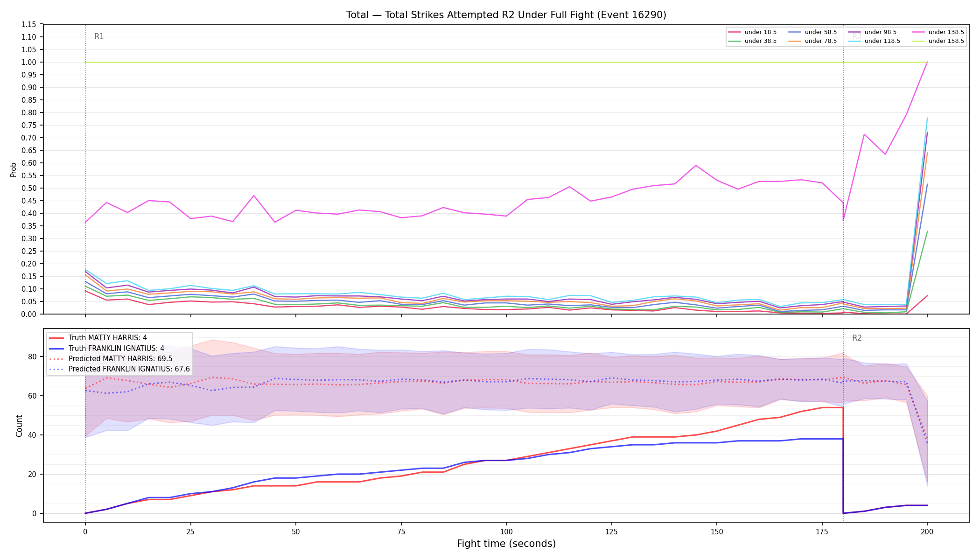Click the magenta line swatch beside 'under 138.5'
Screen dimensions: 980x560
point(918,32)
